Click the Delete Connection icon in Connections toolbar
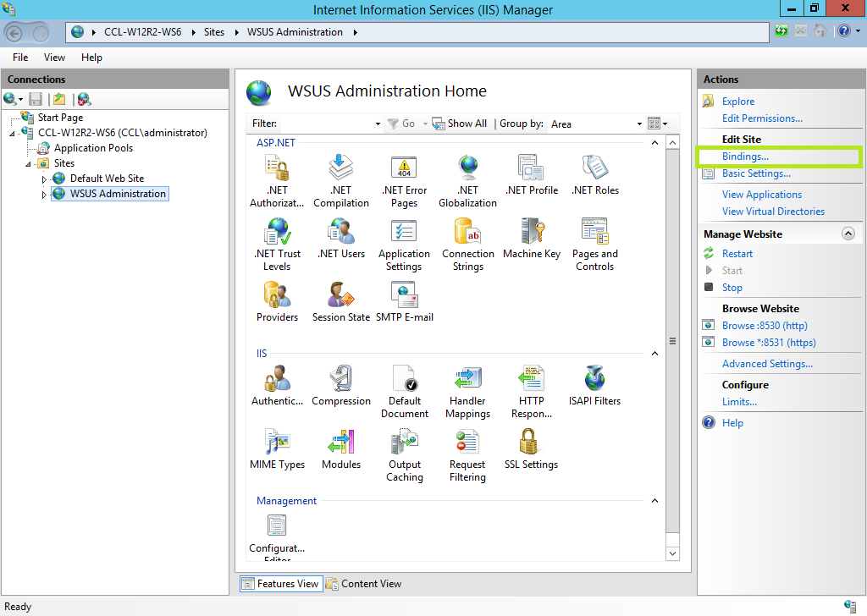The width and height of the screenshot is (867, 616). click(x=84, y=100)
